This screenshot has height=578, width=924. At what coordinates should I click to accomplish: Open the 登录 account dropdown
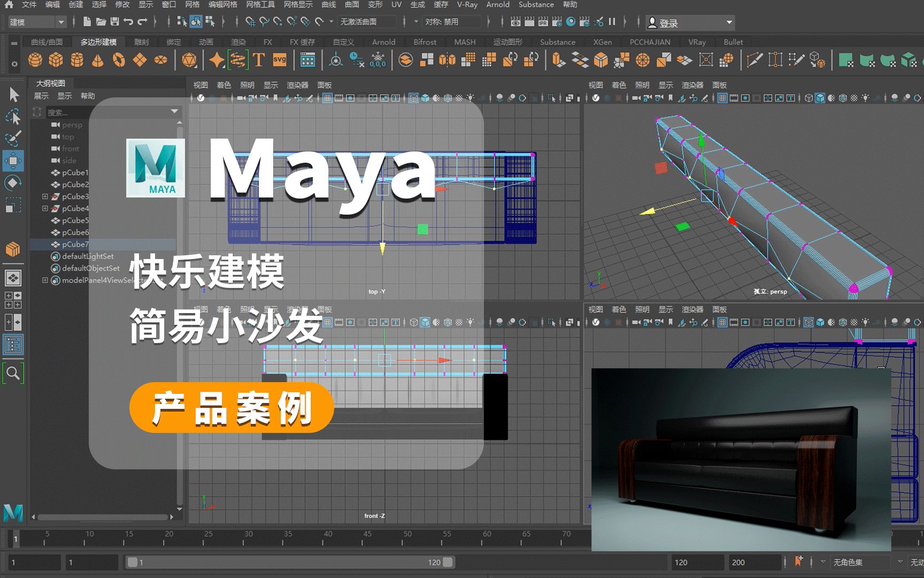tap(690, 22)
